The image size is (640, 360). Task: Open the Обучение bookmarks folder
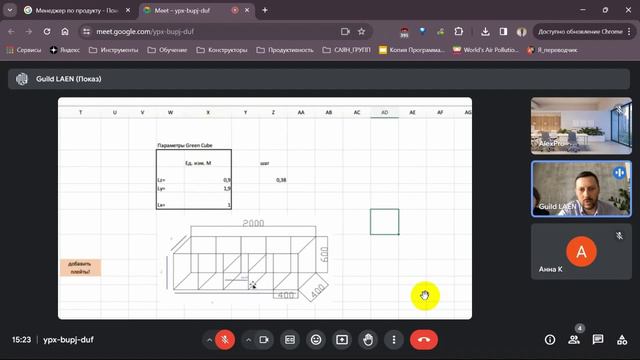[x=167, y=50]
